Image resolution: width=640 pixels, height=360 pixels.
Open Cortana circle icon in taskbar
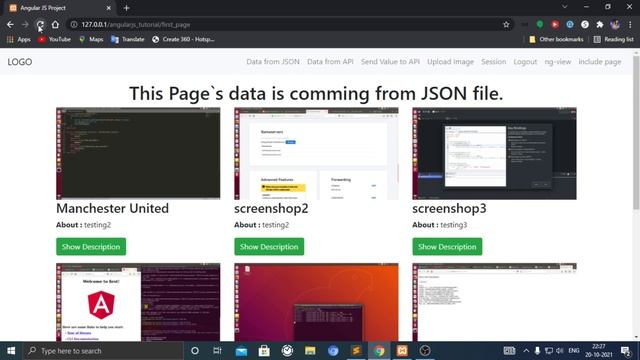195,351
